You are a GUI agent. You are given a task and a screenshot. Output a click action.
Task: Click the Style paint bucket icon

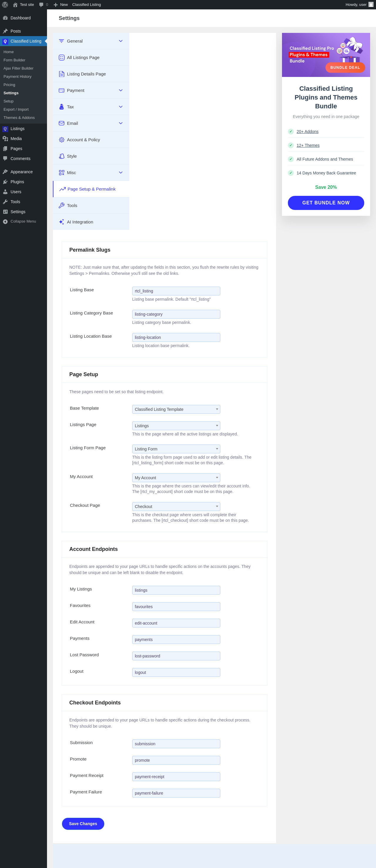point(61,156)
